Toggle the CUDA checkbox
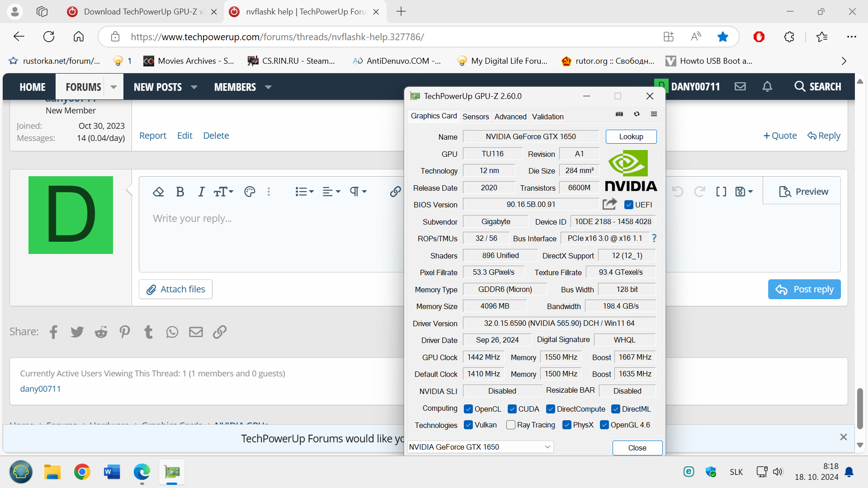Image resolution: width=868 pixels, height=488 pixels. point(512,409)
